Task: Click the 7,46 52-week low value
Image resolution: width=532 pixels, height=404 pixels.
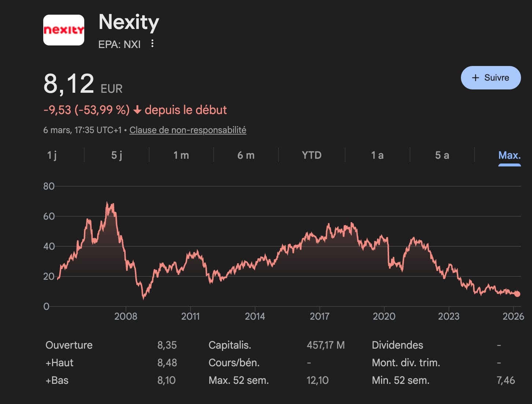Action: (506, 380)
